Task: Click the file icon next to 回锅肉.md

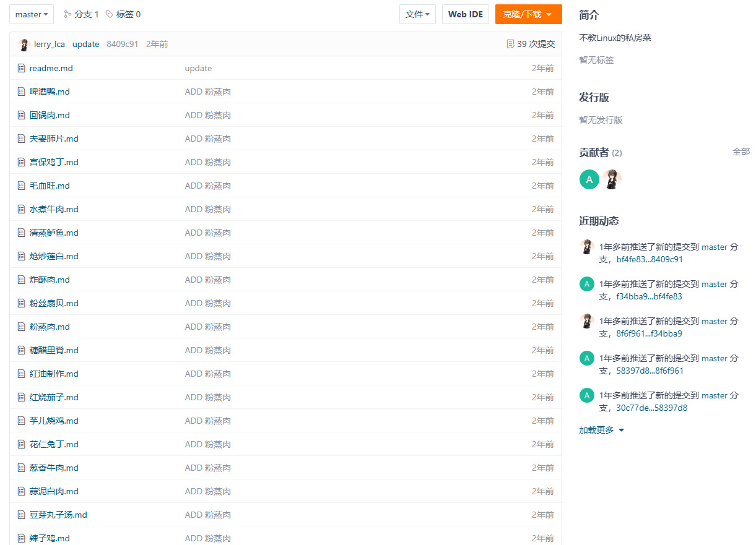Action: tap(22, 115)
